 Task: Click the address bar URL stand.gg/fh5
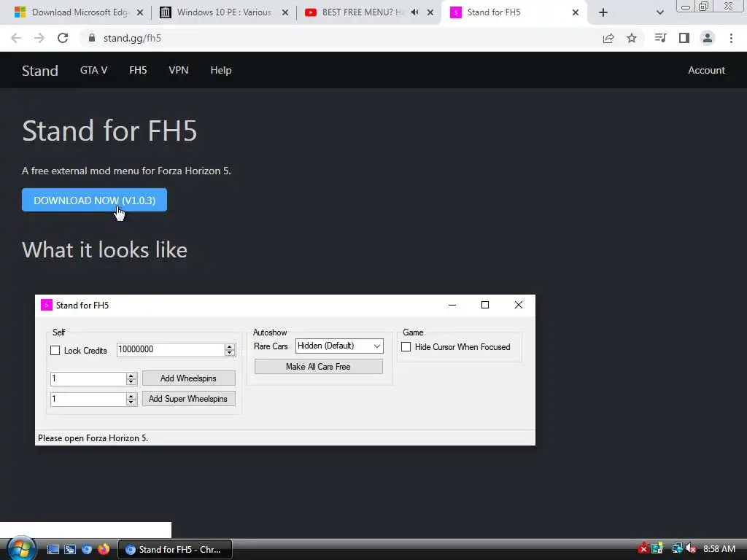click(x=132, y=38)
